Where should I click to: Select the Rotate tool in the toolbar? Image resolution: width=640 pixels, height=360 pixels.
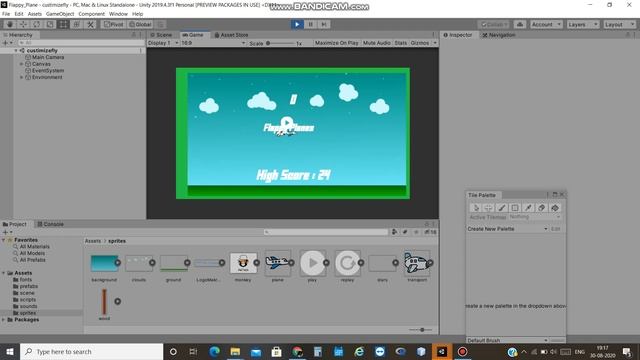tap(37, 24)
